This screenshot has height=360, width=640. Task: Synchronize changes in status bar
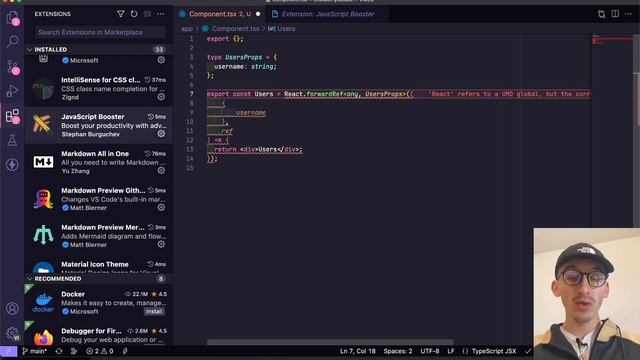59,351
